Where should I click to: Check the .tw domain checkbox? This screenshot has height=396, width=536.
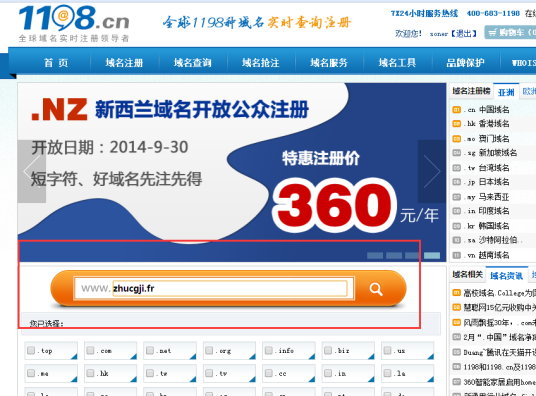[x=150, y=373]
